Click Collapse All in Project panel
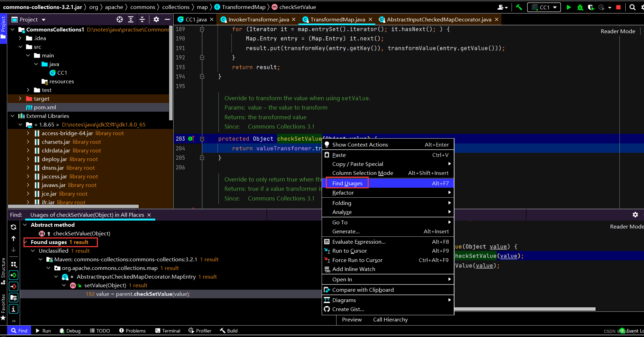This screenshot has height=337, width=644. coord(142,19)
